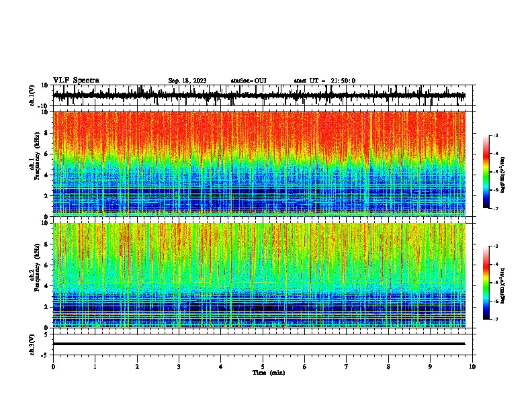Viewport: 532px width, 411px height.
Task: Click time axis tick label "4"
Action: 221,367
